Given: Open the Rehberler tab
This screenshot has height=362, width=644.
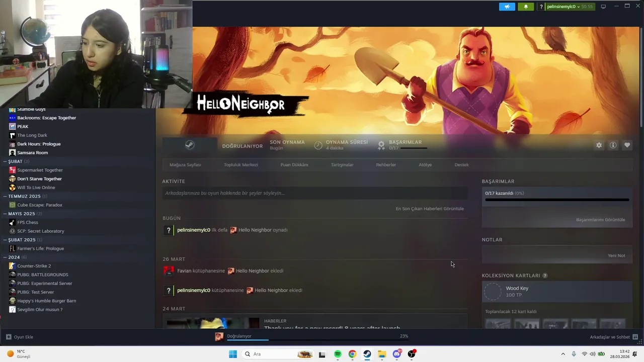Looking at the screenshot, I should click(x=386, y=165).
